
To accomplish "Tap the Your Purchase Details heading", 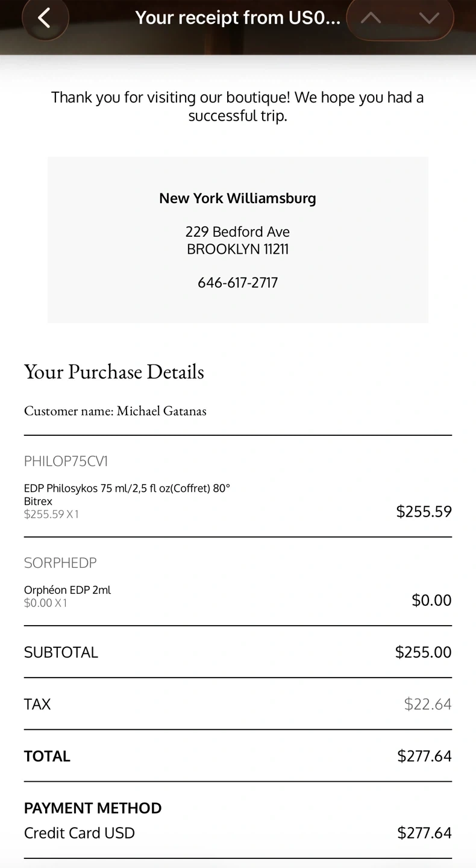I will [x=114, y=372].
